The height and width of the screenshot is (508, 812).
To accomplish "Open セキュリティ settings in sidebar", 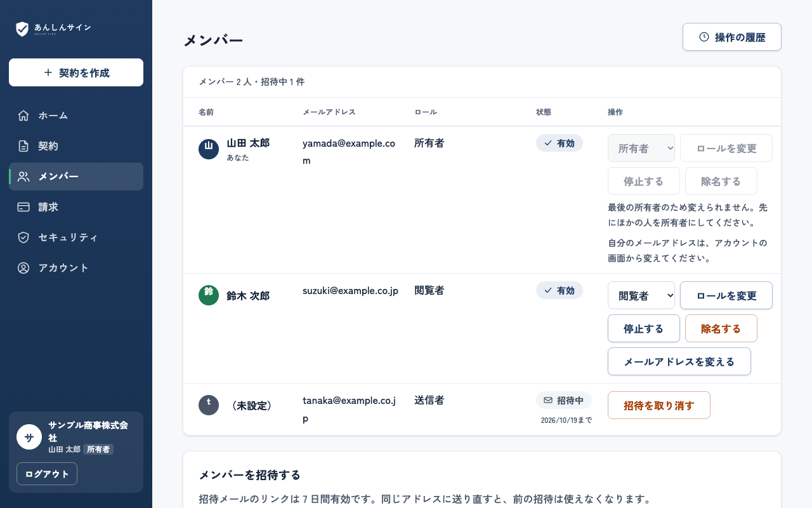I will tap(76, 237).
